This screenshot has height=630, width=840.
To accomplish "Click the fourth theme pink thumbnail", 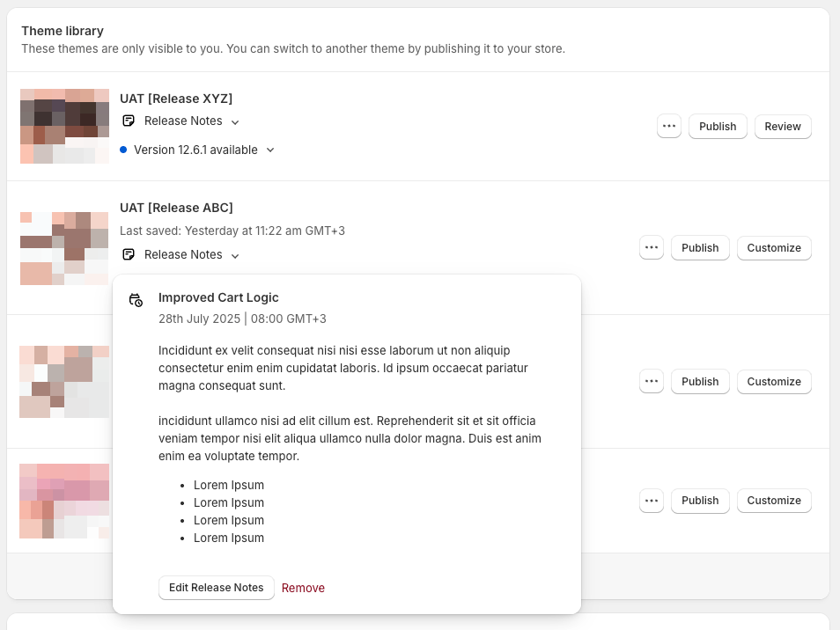I will point(64,501).
